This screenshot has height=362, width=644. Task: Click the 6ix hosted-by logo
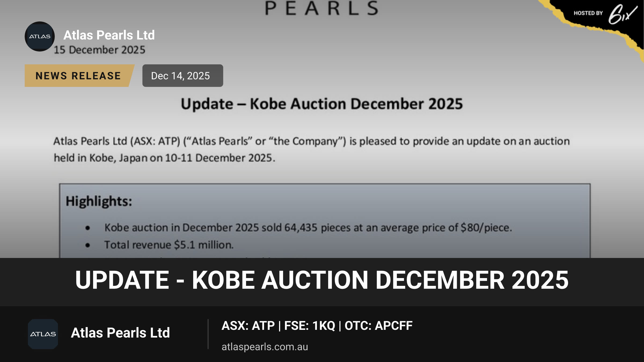pos(623,14)
